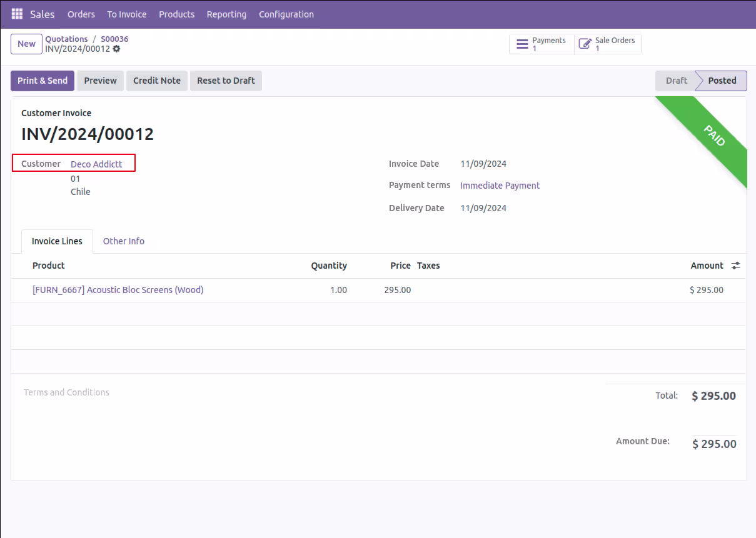Switch to Other Info tab
This screenshot has width=756, height=538.
pyautogui.click(x=124, y=241)
